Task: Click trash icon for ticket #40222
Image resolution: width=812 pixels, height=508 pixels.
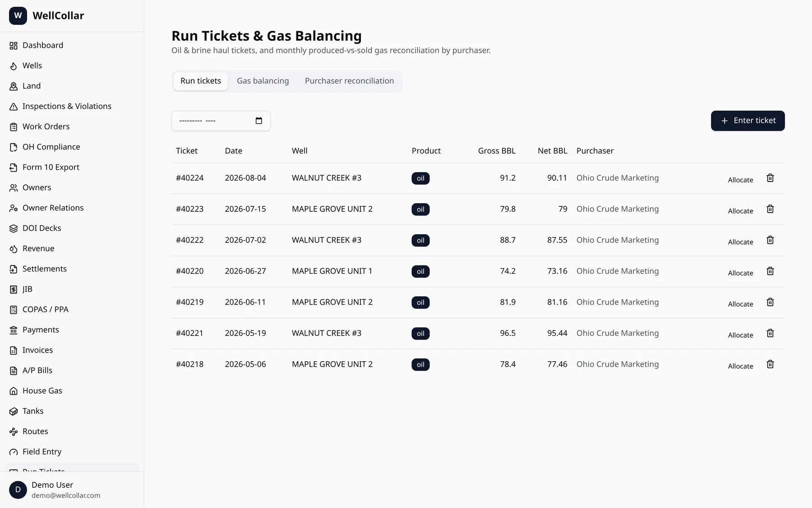Action: point(770,240)
